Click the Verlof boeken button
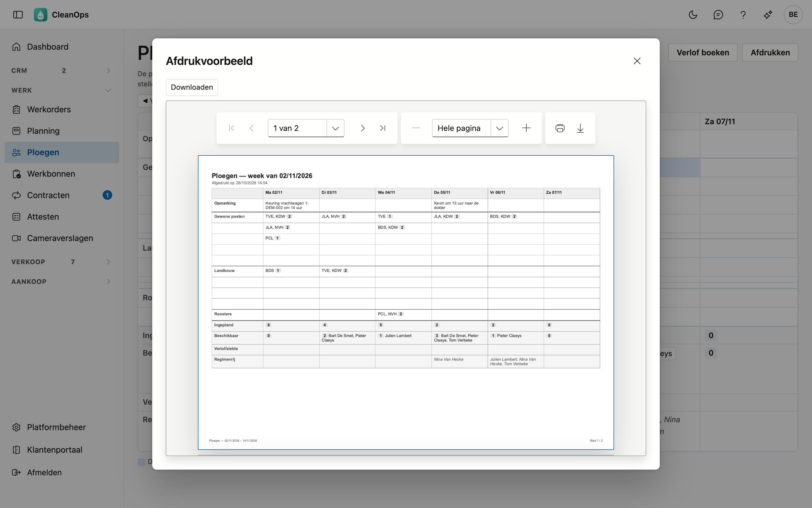Screen dimensions: 812x508 tap(703, 52)
